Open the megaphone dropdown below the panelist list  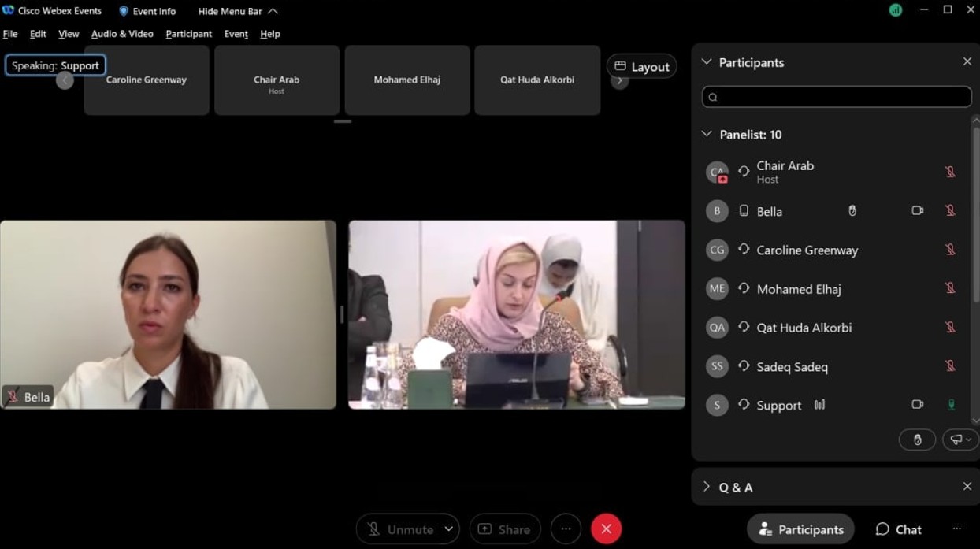click(x=960, y=440)
